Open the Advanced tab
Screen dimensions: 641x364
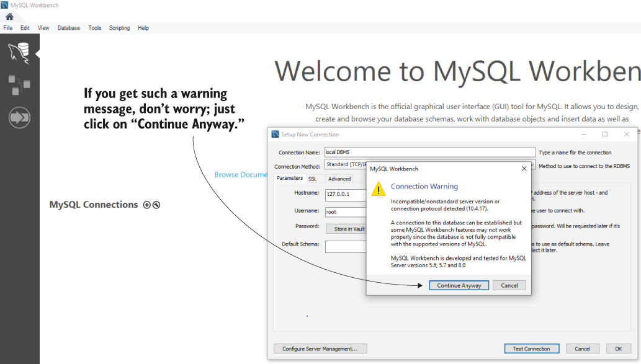(339, 178)
